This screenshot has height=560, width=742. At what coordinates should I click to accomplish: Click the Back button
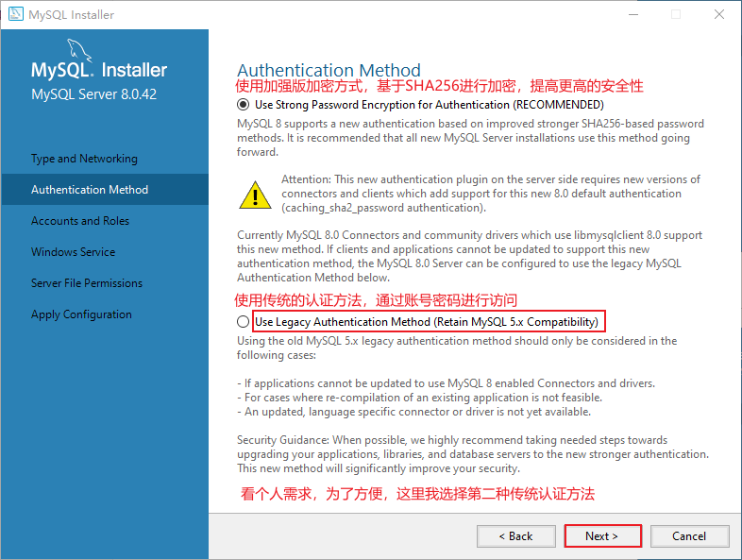[515, 536]
